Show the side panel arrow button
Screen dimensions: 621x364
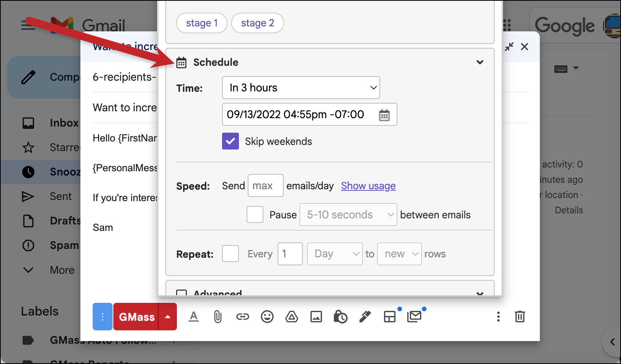tap(612, 341)
